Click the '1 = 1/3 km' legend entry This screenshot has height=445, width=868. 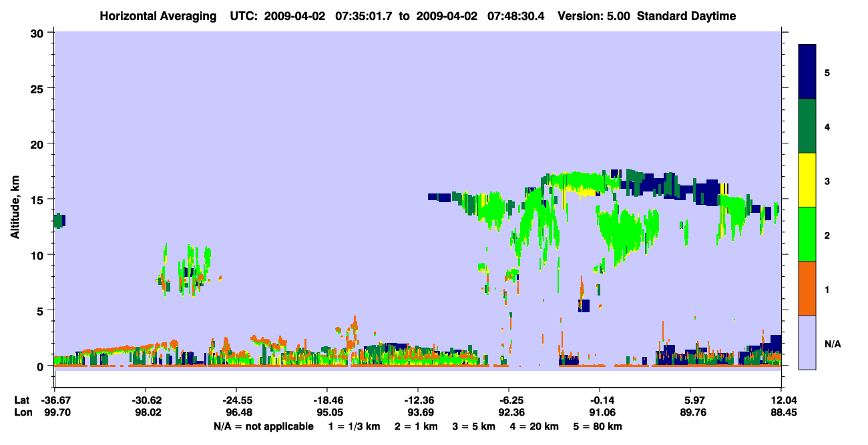pos(355,426)
